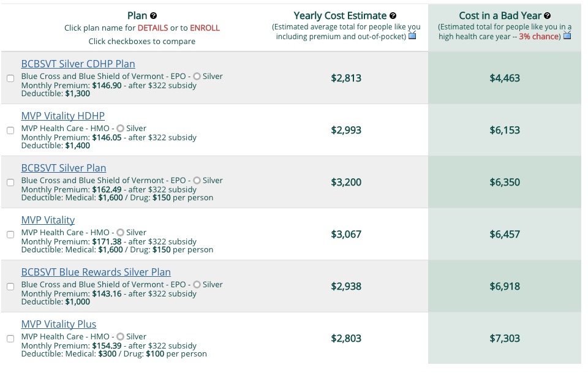Click the BCBSVT Blue Rewards Silver Plan link
Viewport: 588px width, 373px height.
coord(96,272)
